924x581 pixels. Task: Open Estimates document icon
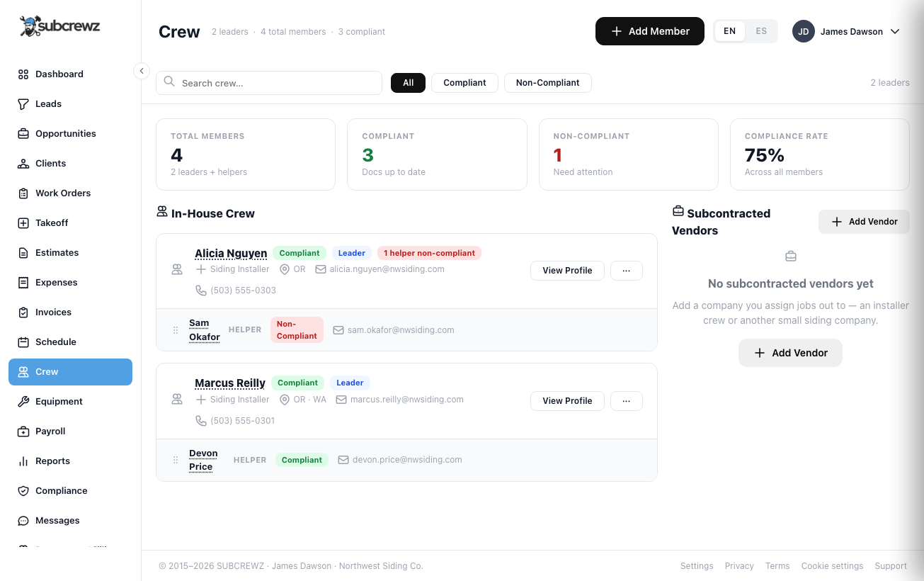[x=23, y=253]
